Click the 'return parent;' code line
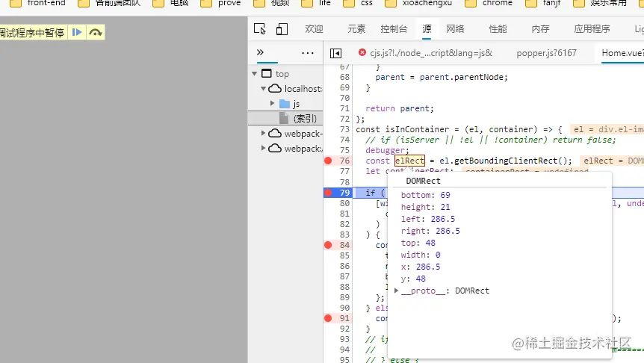Image resolution: width=644 pixels, height=363 pixels. coord(399,108)
